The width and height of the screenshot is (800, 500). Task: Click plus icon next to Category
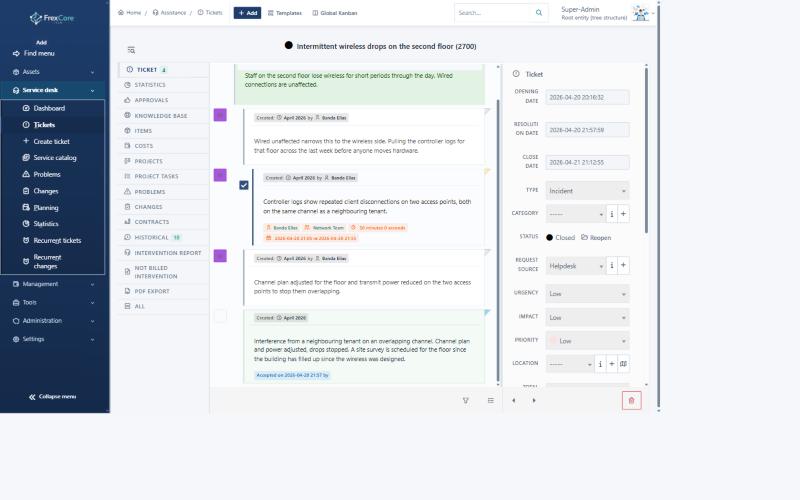pos(623,214)
